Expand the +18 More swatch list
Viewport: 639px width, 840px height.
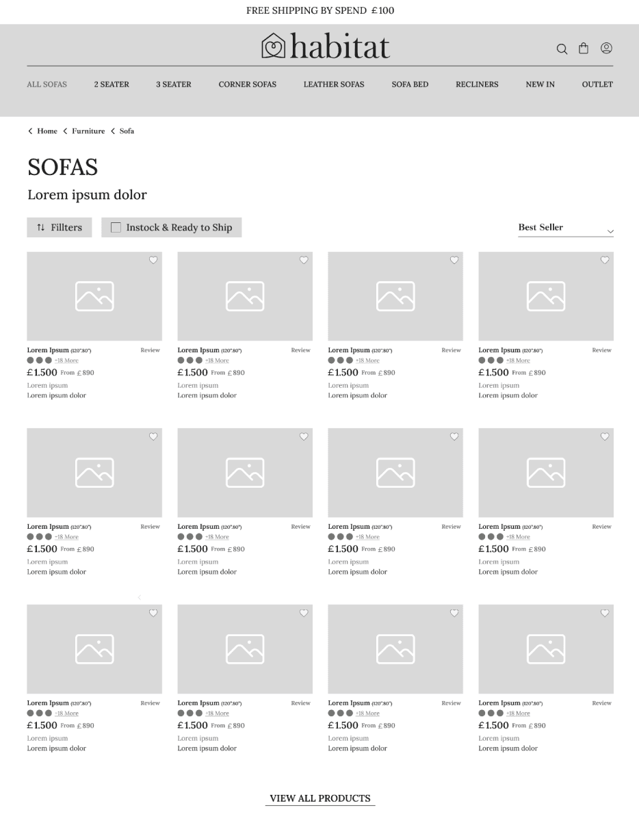[66, 360]
